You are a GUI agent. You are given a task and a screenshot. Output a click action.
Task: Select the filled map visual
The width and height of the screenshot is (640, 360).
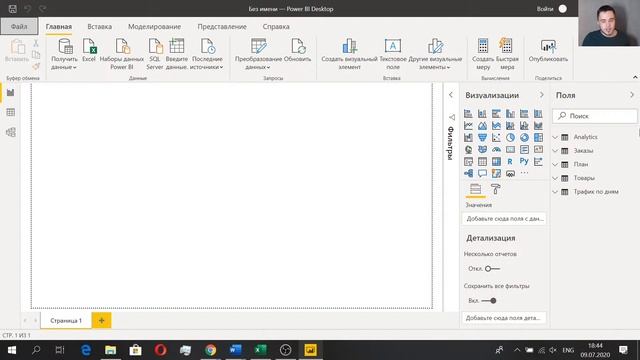482,149
